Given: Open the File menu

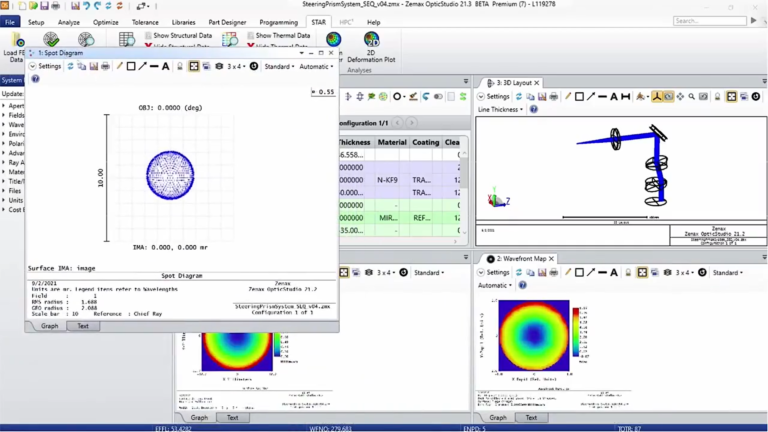Looking at the screenshot, I should pyautogui.click(x=10, y=22).
